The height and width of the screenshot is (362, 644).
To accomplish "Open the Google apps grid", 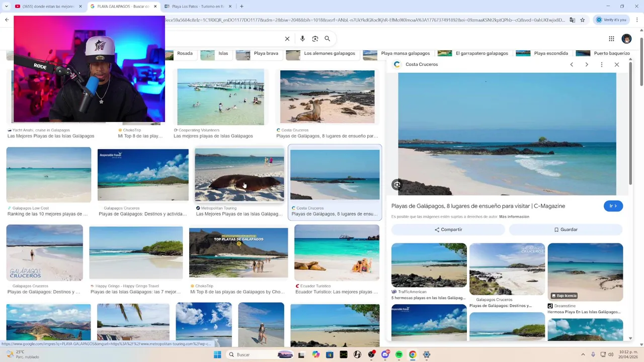I will (611, 39).
